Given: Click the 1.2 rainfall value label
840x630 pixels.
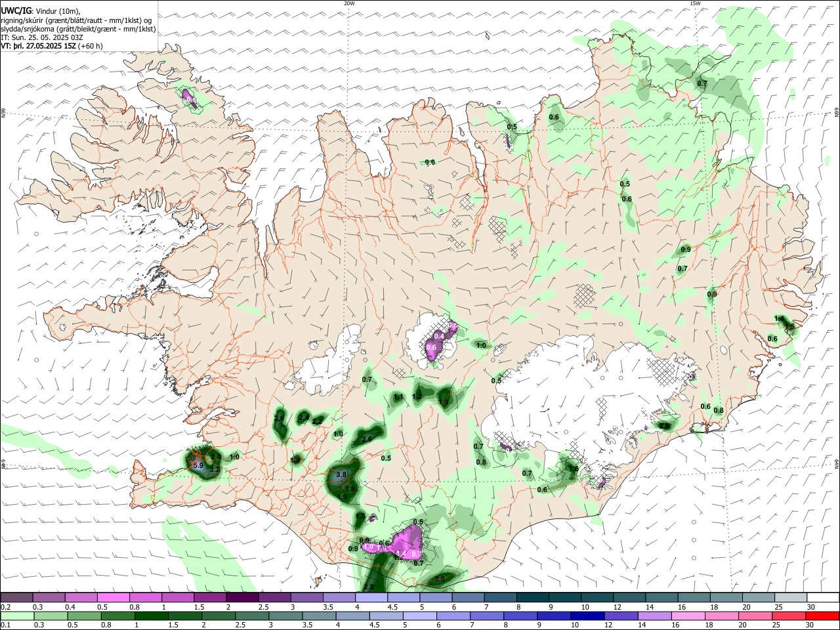Looking at the screenshot, I should pyautogui.click(x=417, y=396).
